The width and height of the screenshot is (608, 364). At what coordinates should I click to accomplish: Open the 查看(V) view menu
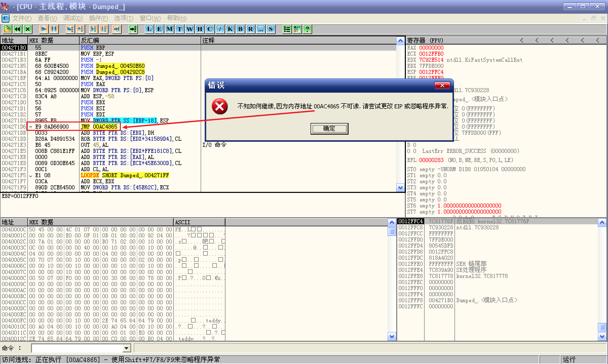point(47,18)
